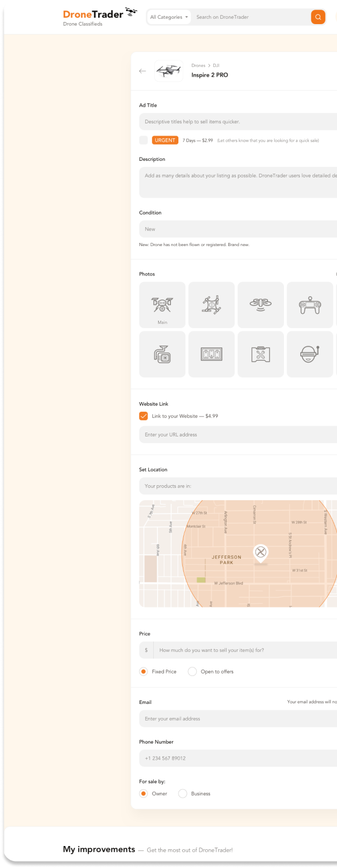
Task: Click the Phone Number input field
Action: pyautogui.click(x=238, y=759)
